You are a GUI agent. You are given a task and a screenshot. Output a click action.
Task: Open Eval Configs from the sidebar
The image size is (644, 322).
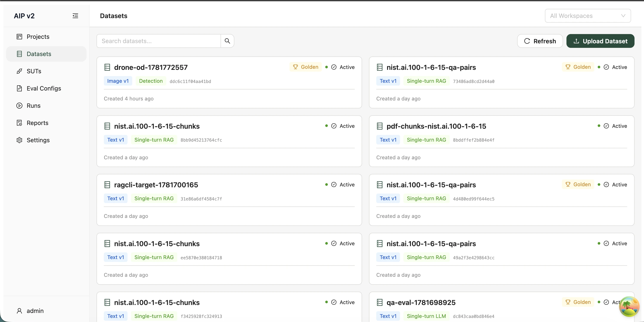(46, 88)
